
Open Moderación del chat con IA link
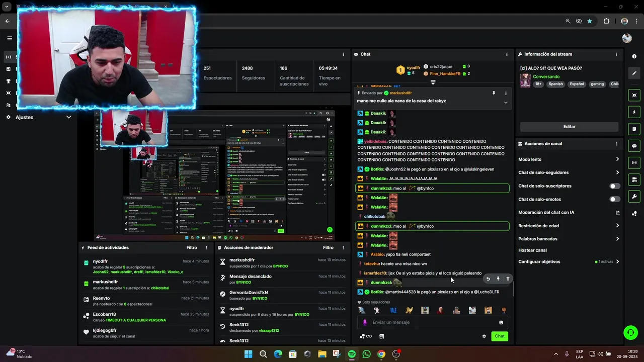[569, 213]
